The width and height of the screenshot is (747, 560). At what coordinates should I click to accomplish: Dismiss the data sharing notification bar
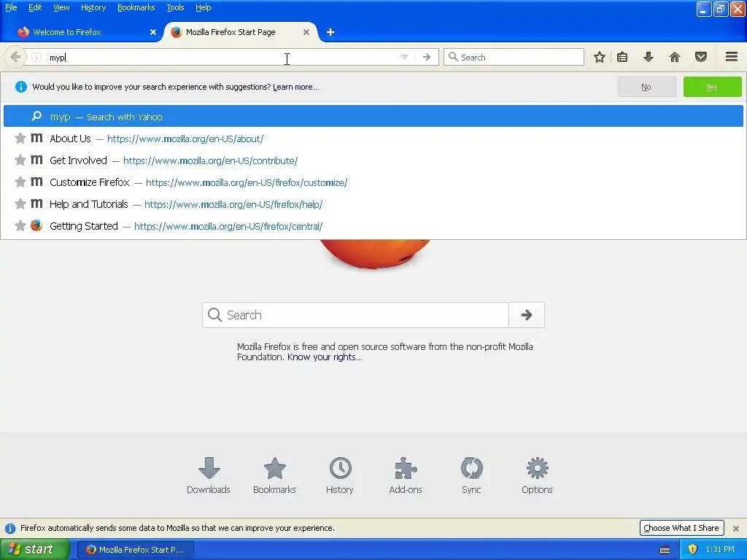click(x=736, y=528)
